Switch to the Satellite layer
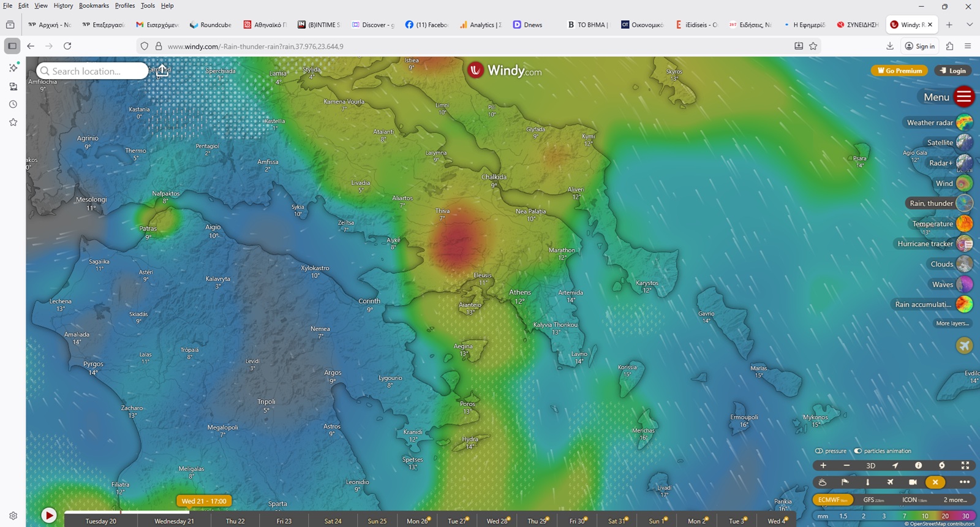The width and height of the screenshot is (980, 527). coord(964,143)
